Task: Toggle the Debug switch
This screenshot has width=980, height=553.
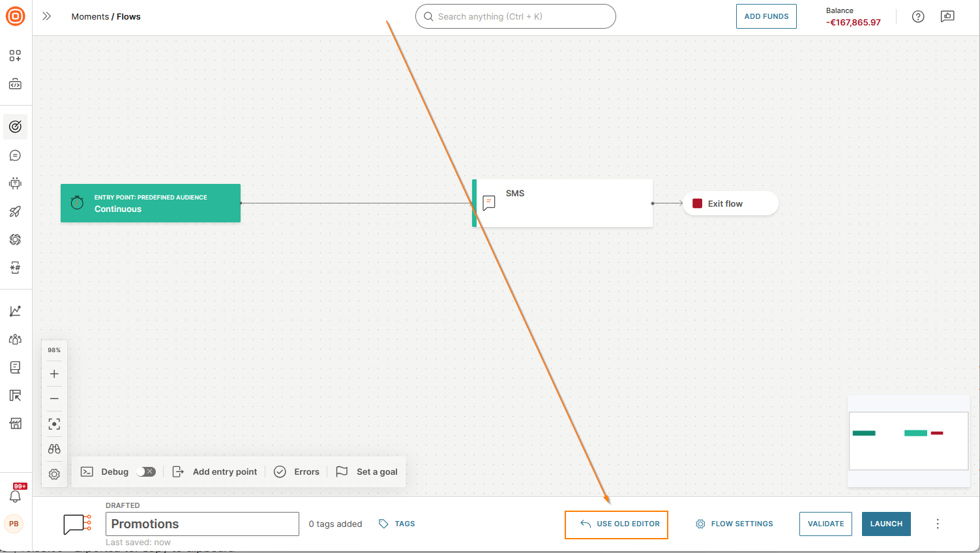Action: (146, 471)
